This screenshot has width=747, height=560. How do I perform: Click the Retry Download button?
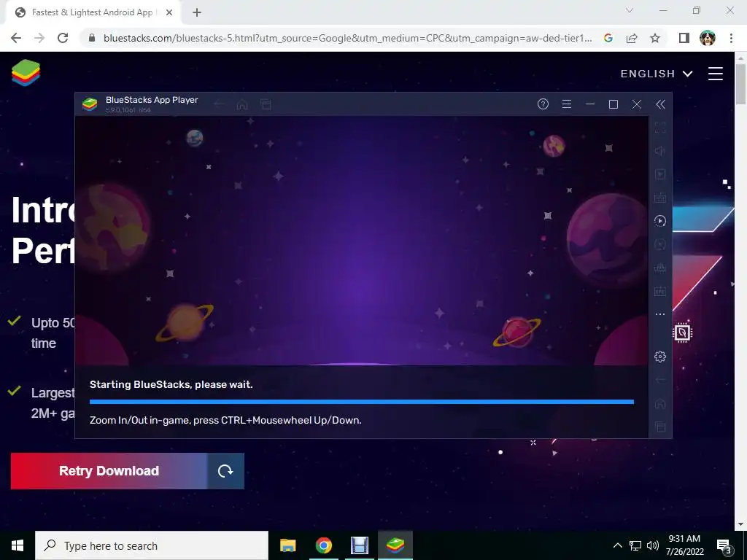pos(109,471)
